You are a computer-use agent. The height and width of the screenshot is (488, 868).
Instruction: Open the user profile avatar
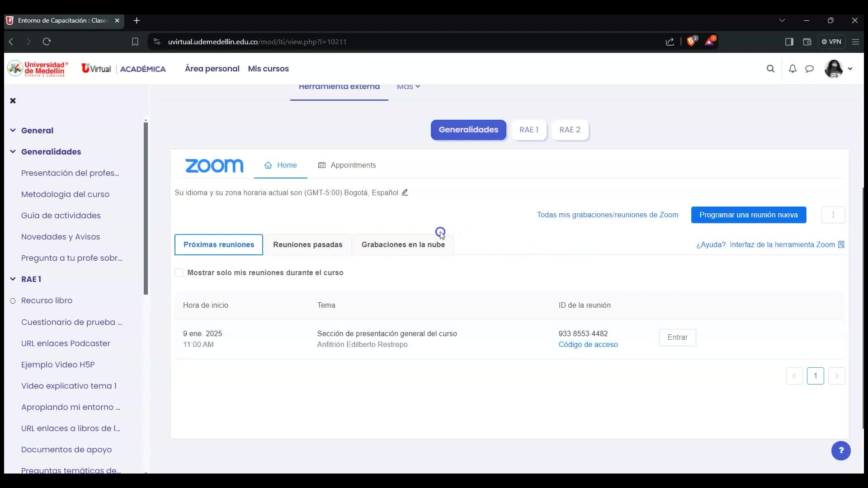tap(834, 69)
